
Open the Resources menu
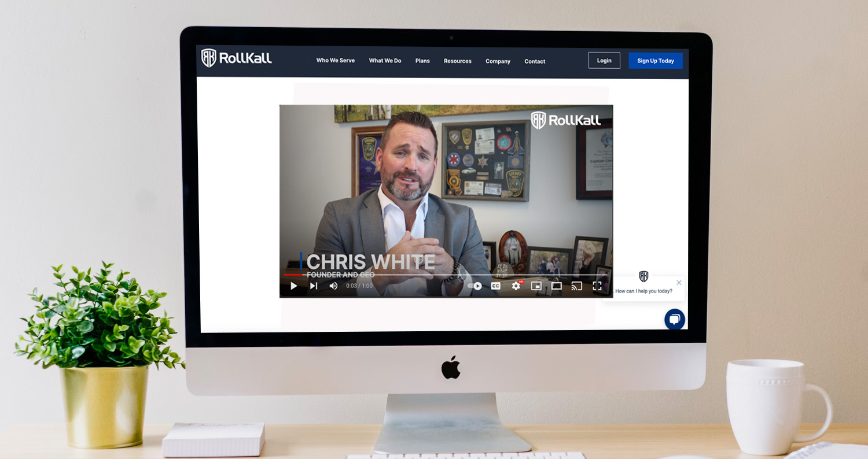458,61
